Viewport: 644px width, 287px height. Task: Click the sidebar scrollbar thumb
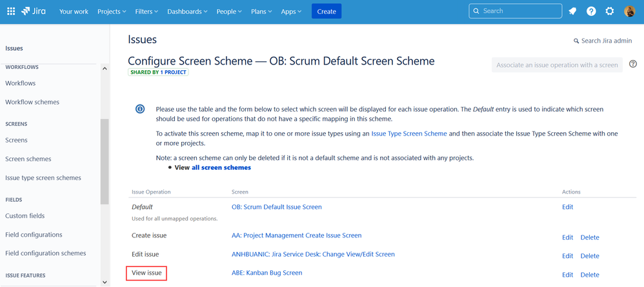105,161
